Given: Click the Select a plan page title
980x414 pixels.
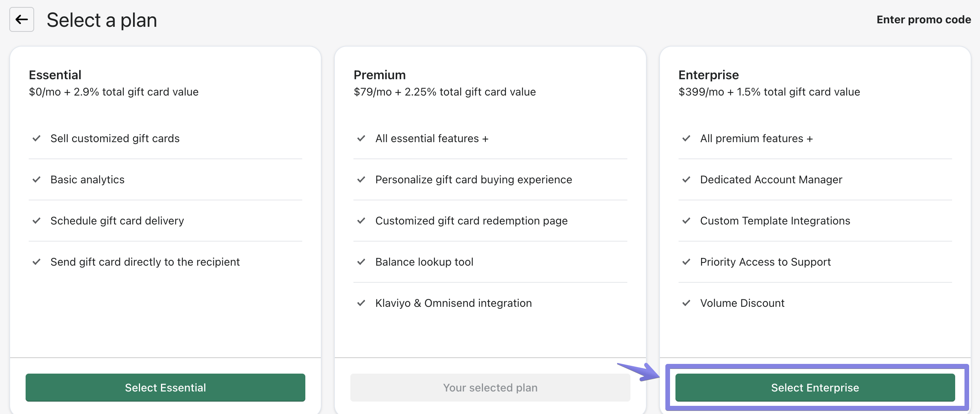Looking at the screenshot, I should tap(102, 20).
